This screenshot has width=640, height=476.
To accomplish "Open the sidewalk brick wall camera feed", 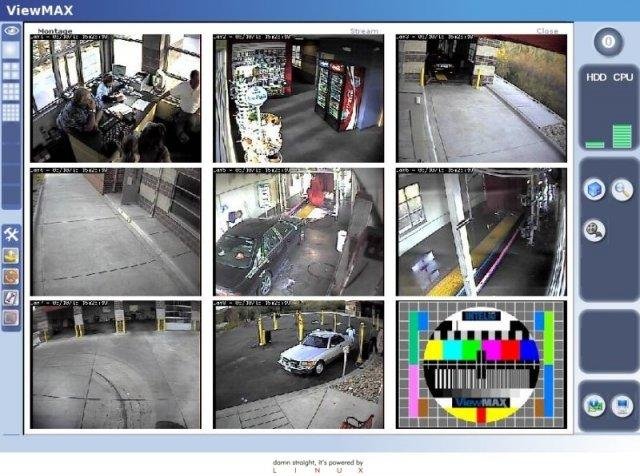I will [116, 232].
